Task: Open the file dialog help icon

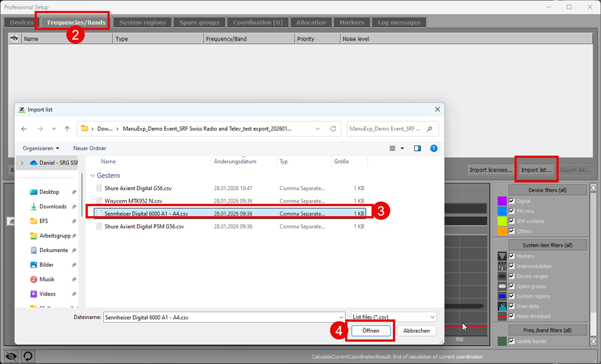Action: [434, 148]
